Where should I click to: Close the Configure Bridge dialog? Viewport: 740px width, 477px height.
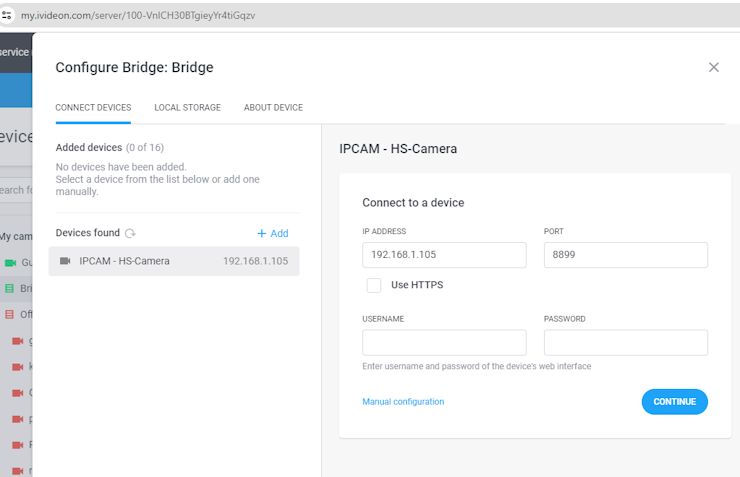coord(714,67)
